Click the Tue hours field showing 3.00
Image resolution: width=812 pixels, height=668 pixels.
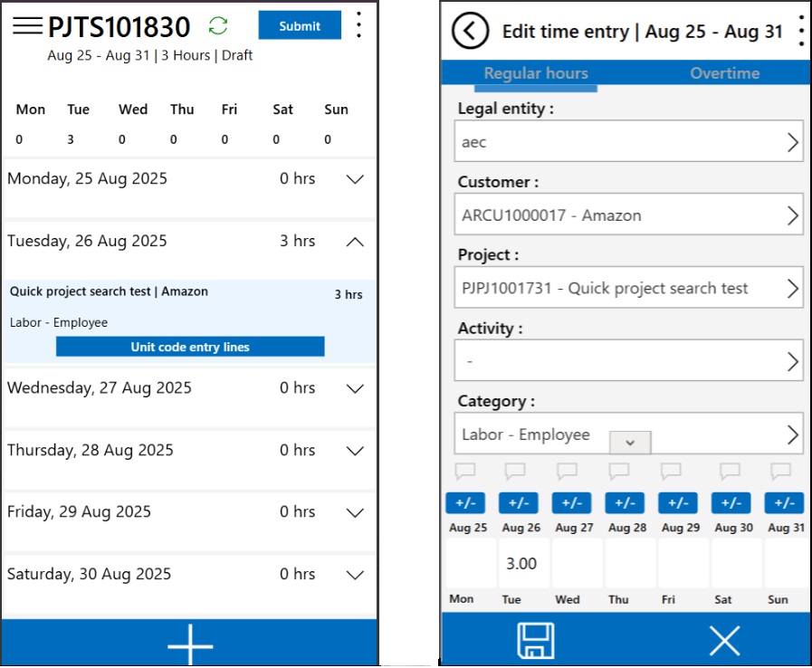(521, 563)
